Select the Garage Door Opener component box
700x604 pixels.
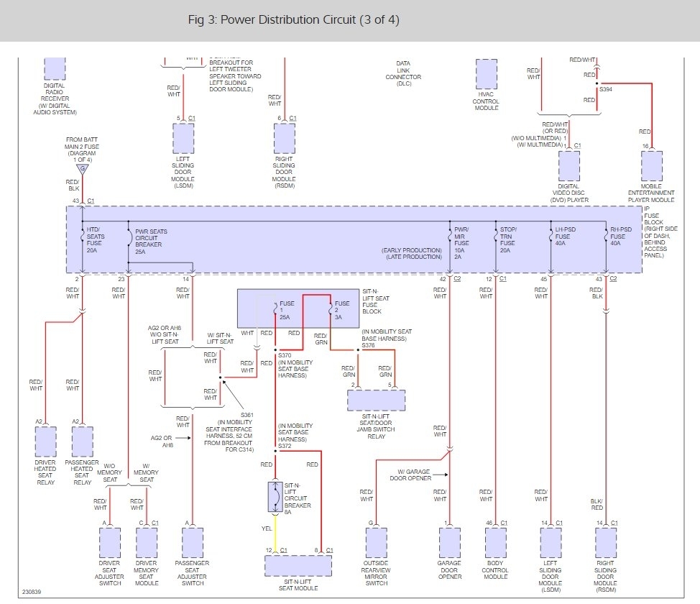pyautogui.click(x=450, y=542)
